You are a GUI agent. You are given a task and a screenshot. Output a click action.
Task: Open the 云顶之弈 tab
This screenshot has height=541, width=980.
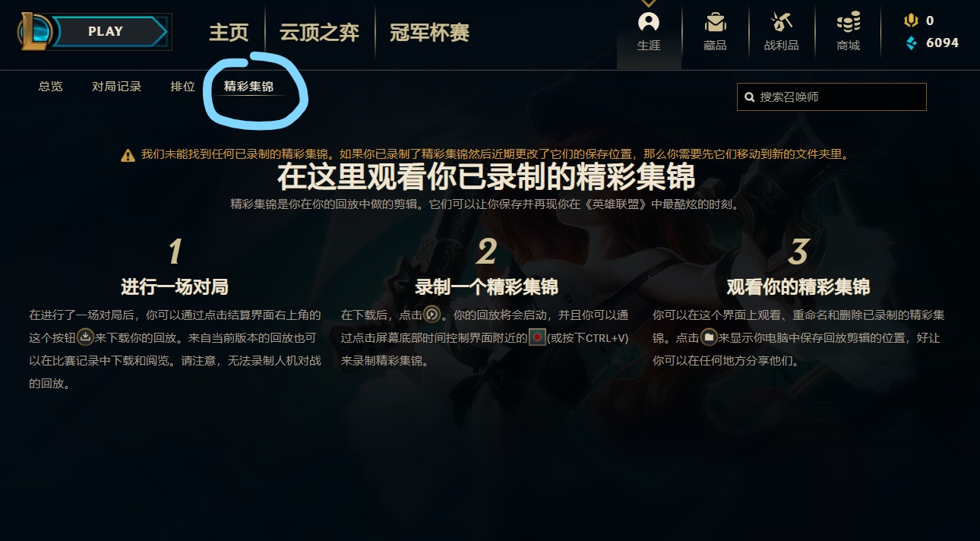(x=319, y=33)
